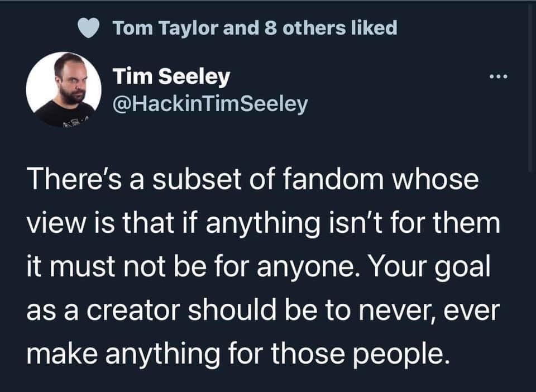Screen dimensions: 536x392
Task: Click the line starting "it must not be"
Action: (258, 267)
